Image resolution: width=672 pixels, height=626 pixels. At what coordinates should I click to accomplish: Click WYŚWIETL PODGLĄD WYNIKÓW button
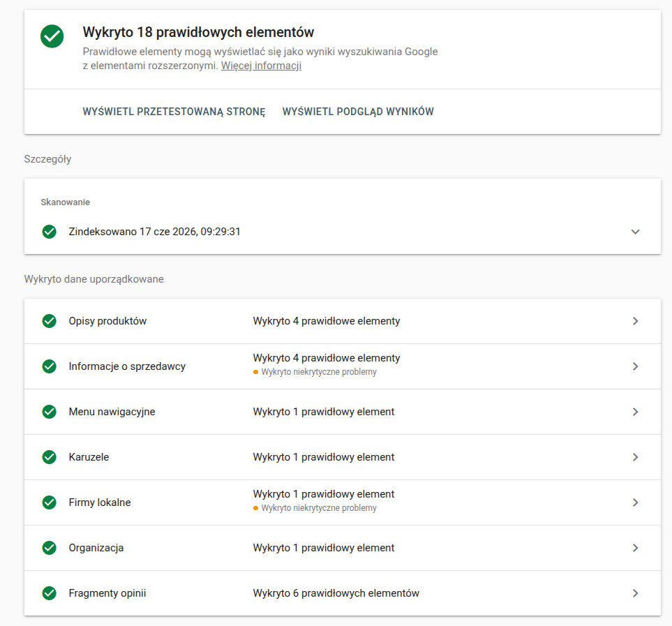(x=358, y=112)
